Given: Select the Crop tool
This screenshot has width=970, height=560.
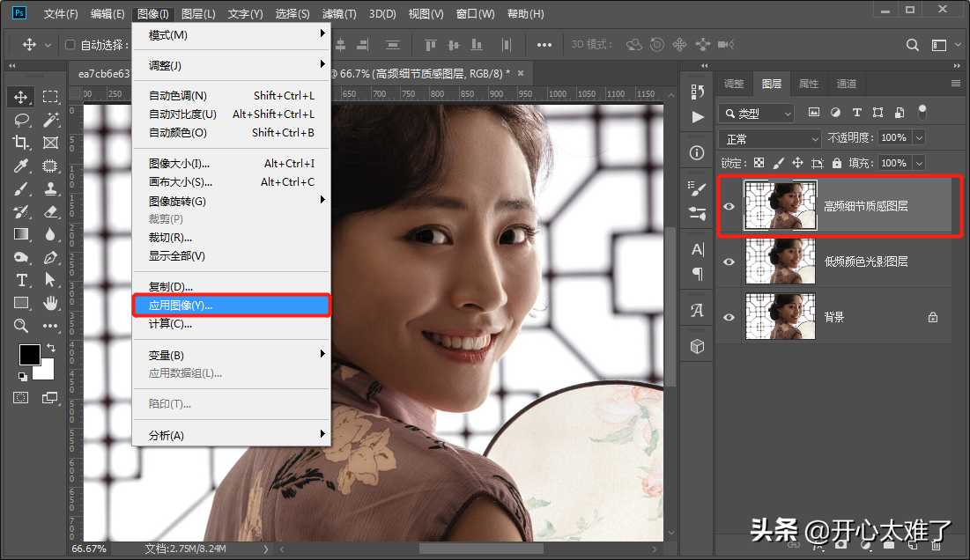Looking at the screenshot, I should coord(21,143).
